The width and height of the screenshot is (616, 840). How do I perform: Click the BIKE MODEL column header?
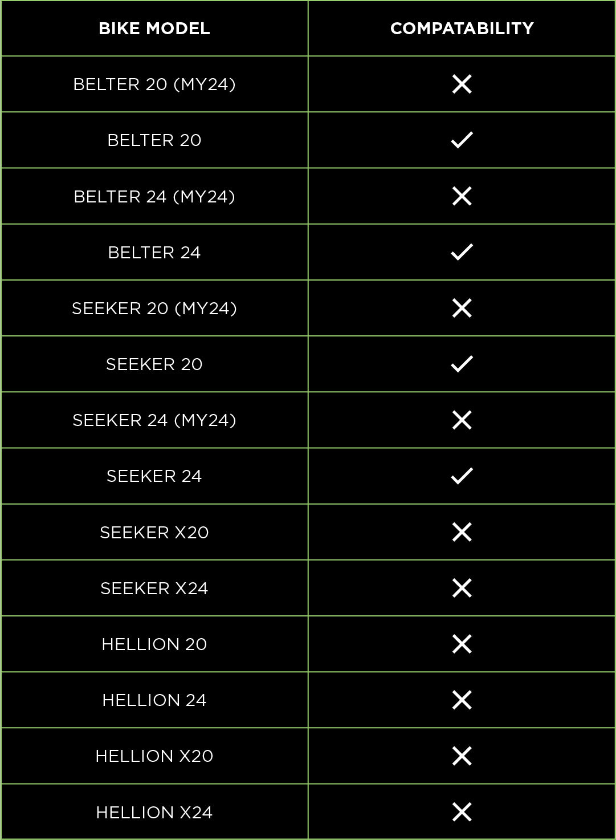154,29
